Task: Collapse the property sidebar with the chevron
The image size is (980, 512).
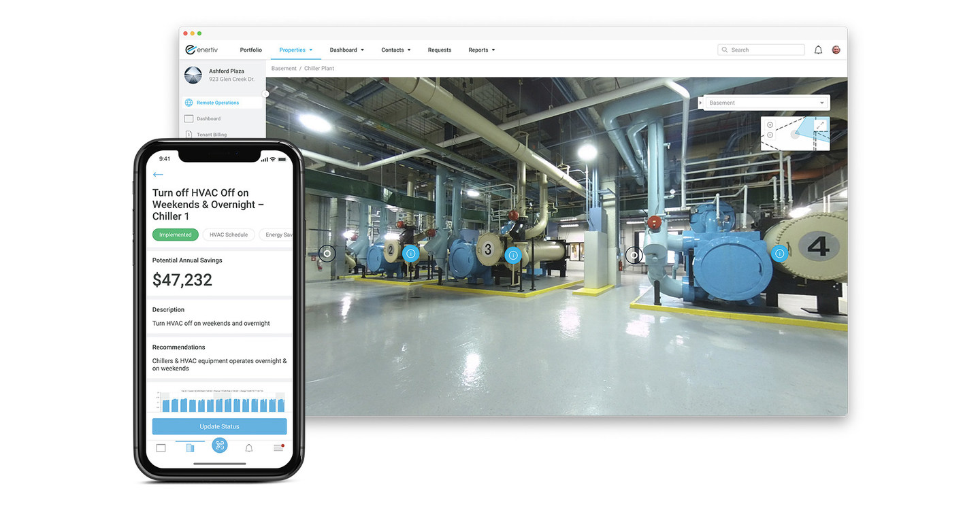Action: 265,94
